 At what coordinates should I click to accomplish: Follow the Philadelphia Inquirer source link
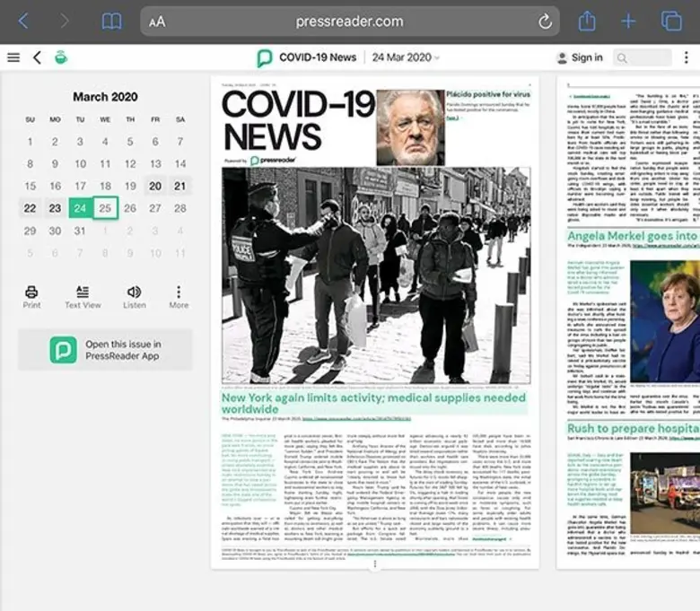(x=356, y=419)
